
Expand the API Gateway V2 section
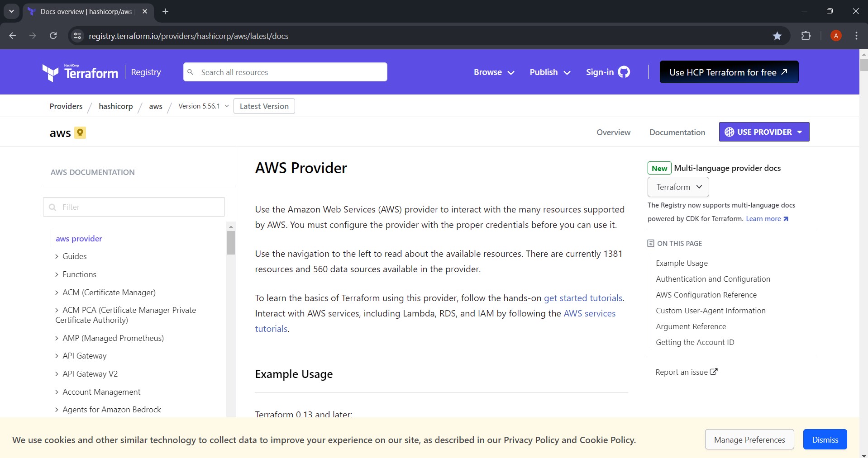57,374
